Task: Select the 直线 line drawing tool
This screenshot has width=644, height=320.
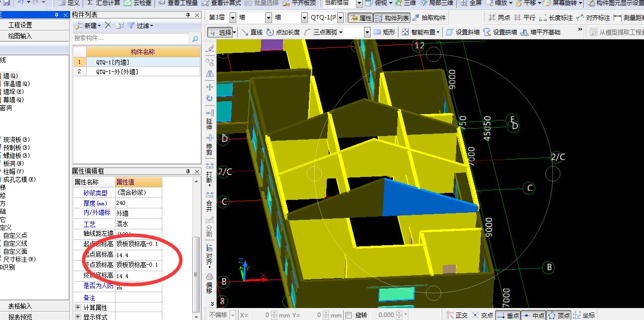Action: [252, 32]
